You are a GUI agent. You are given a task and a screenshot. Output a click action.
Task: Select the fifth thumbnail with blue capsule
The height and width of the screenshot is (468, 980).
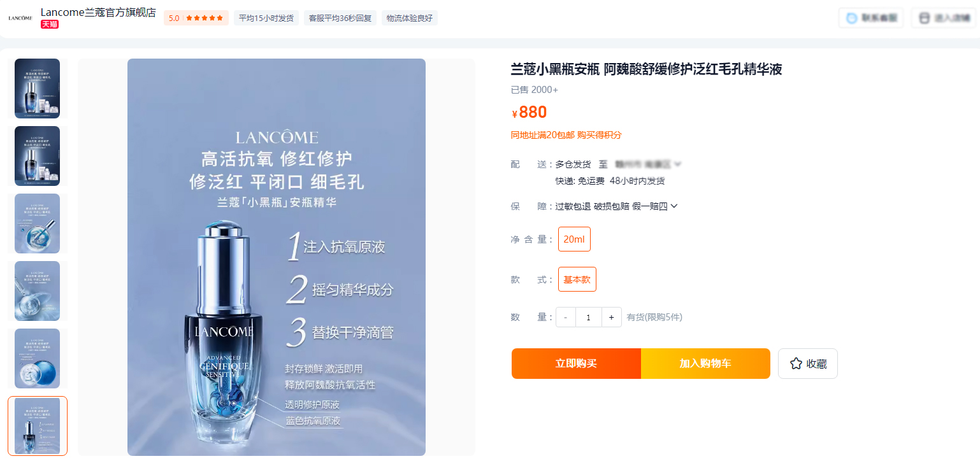tap(37, 358)
